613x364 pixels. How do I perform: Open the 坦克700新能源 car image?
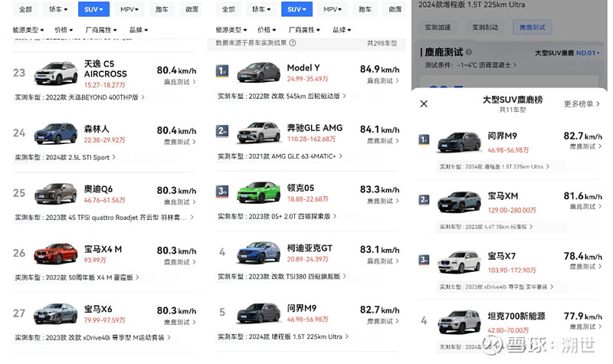[x=459, y=322]
